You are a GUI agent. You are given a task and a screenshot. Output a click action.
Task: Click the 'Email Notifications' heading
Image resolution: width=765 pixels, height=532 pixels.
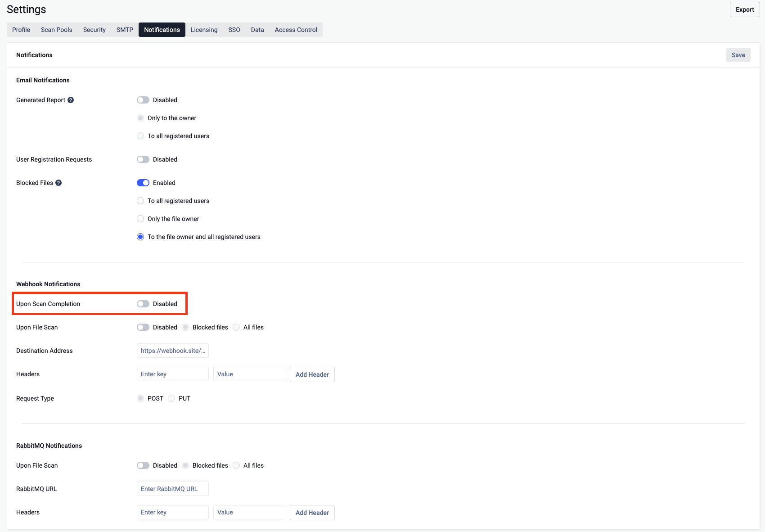[x=43, y=80]
